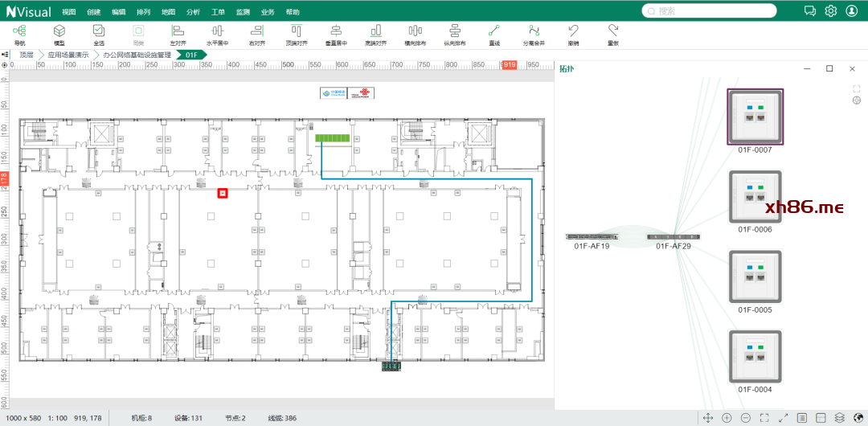
Task: Open the 工单 menu
Action: (218, 12)
